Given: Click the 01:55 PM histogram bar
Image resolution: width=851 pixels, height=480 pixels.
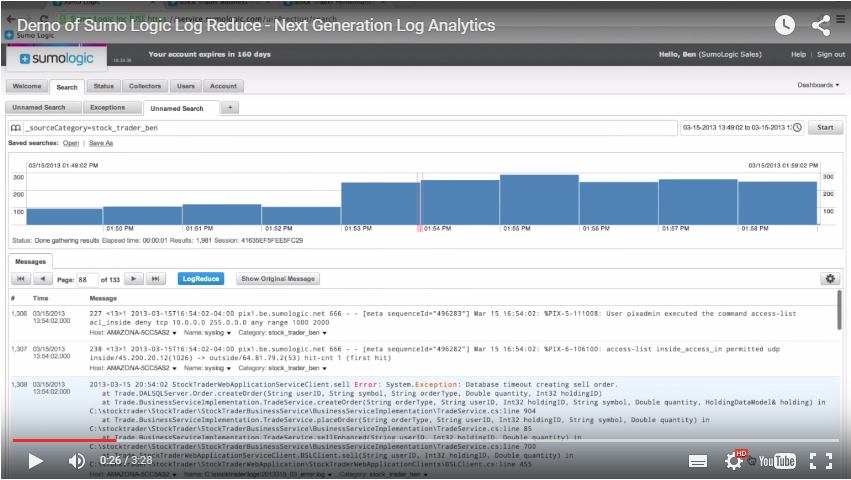Looking at the screenshot, I should [539, 200].
